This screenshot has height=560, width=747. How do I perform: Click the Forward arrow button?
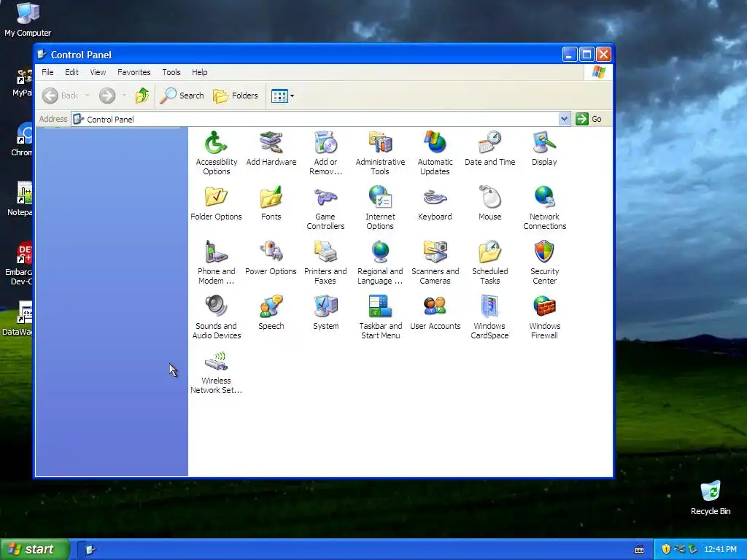click(107, 96)
